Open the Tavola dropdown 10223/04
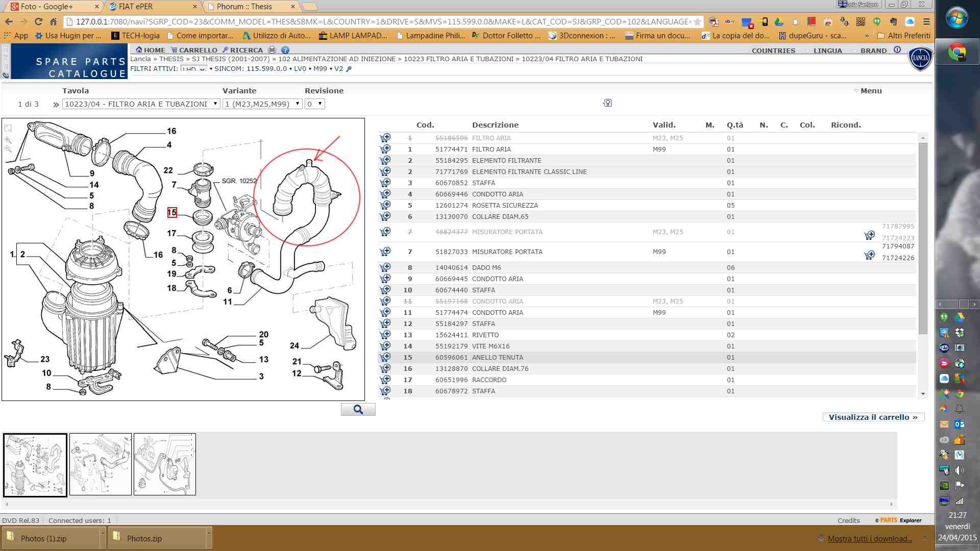This screenshot has height=551, width=980. pos(141,104)
